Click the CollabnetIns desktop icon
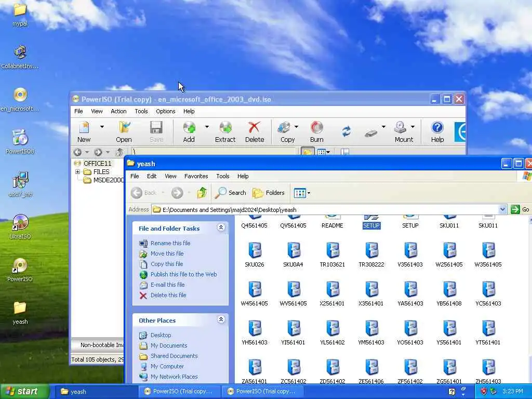 click(x=20, y=57)
